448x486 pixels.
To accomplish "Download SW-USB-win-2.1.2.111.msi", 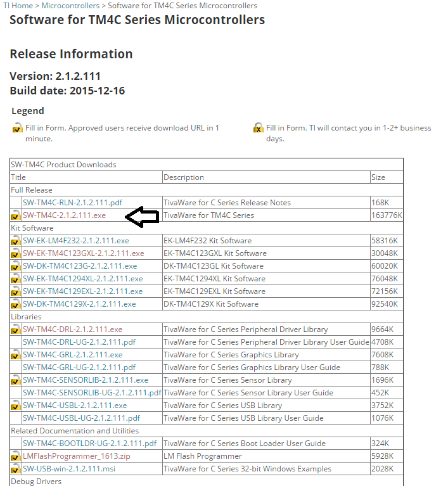I will pyautogui.click(x=69, y=469).
